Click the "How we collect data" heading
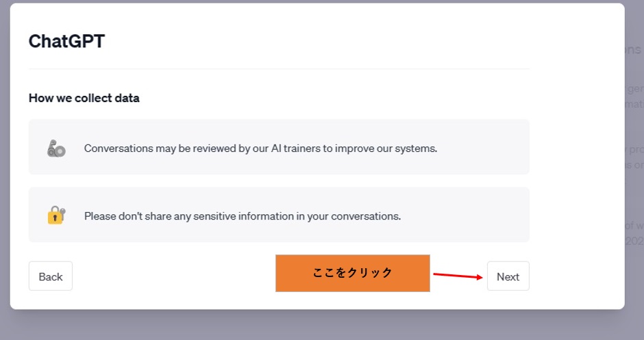The image size is (644, 340). pos(84,98)
